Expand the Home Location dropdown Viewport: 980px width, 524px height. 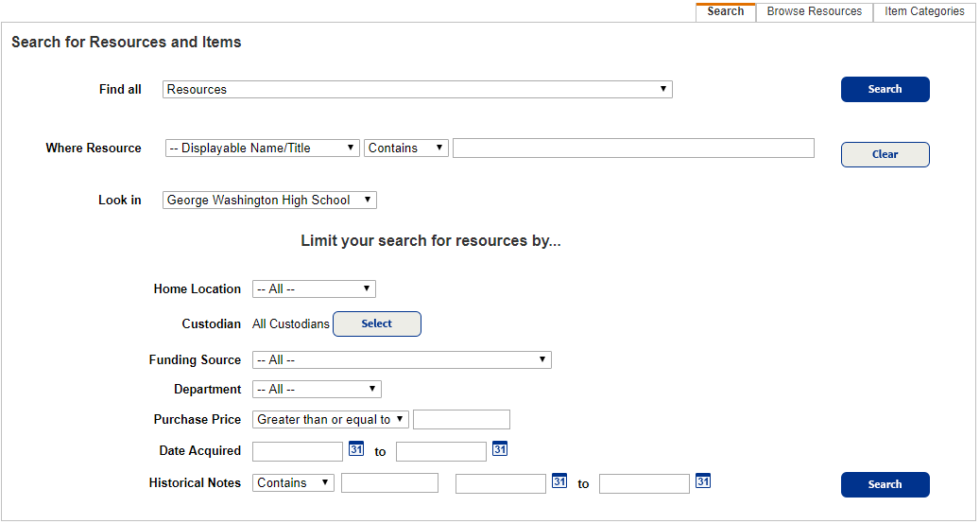click(314, 289)
